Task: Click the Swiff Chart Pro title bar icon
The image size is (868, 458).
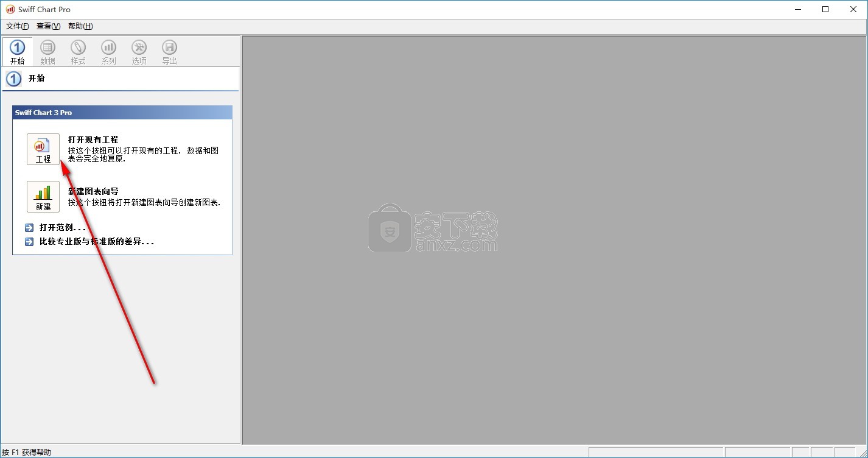Action: (x=10, y=9)
